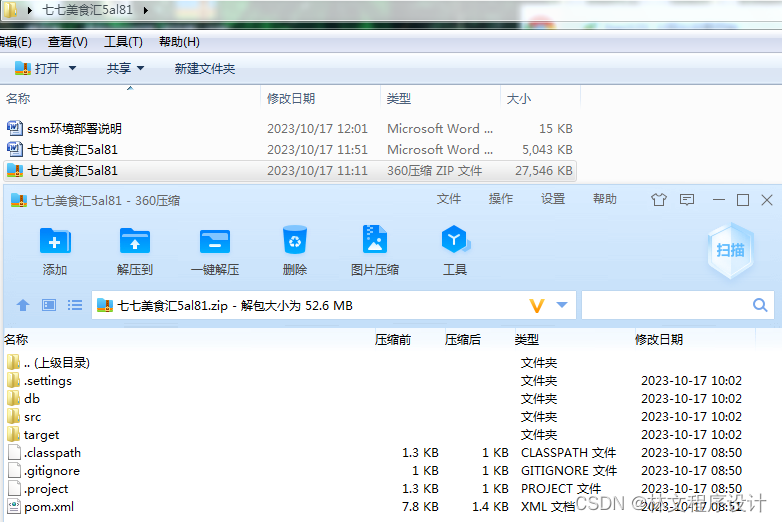Click the 7.8 KB size of pom.xml
The height and width of the screenshot is (522, 782).
click(420, 507)
